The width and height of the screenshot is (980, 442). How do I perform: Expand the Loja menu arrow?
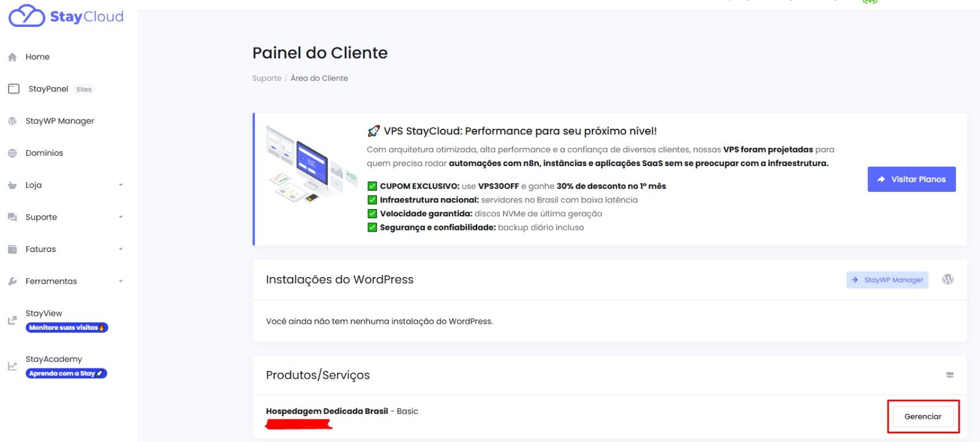[121, 185]
